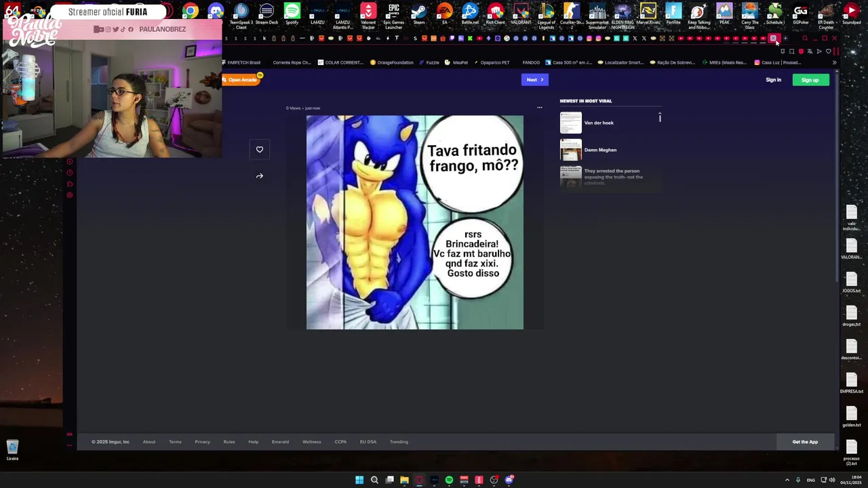
Task: Open Epic Games Launcher desktop shortcut
Action: (x=393, y=16)
